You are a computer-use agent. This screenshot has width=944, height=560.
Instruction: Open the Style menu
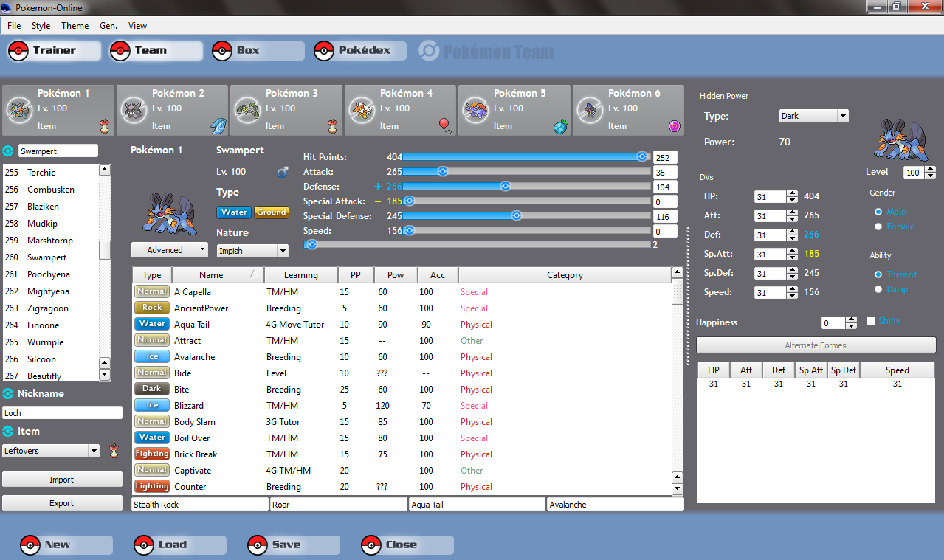[x=41, y=25]
